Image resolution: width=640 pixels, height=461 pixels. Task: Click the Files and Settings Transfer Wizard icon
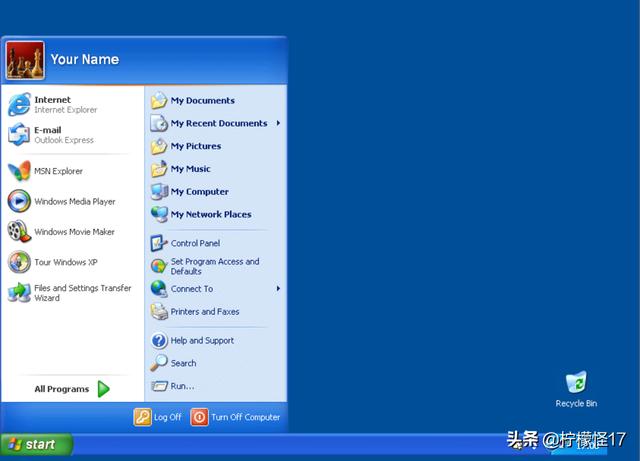click(19, 292)
